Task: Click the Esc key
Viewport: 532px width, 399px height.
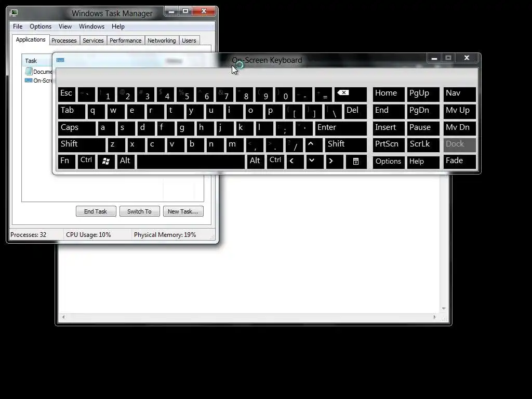Action: 66,95
